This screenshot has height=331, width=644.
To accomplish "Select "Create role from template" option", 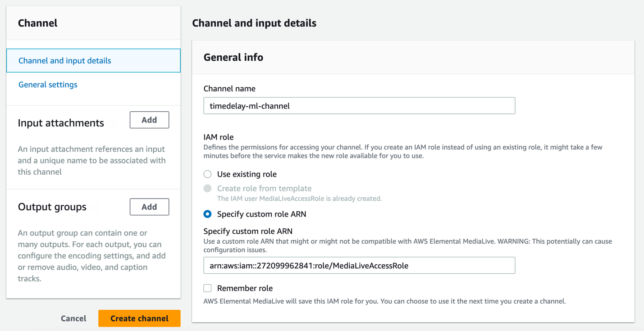I will [207, 188].
